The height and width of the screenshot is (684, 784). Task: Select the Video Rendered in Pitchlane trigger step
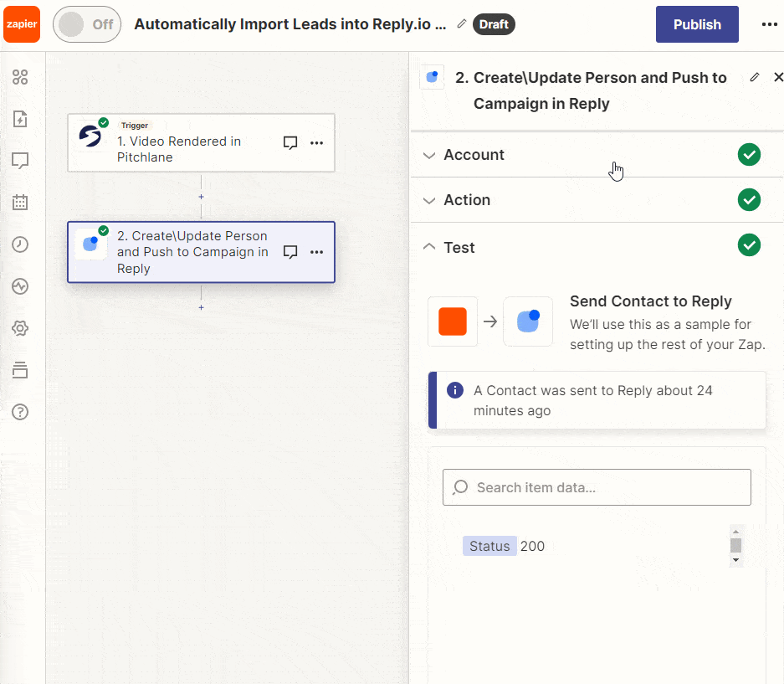(201, 143)
